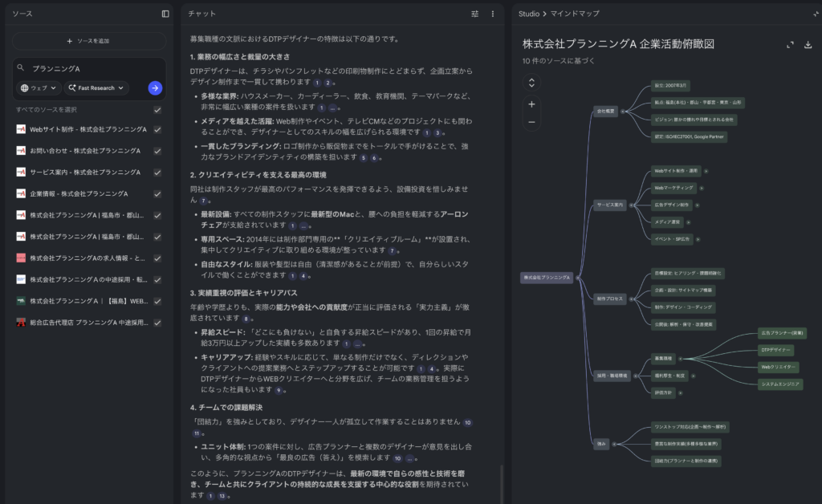Open chat settings via the sliders icon

point(474,14)
